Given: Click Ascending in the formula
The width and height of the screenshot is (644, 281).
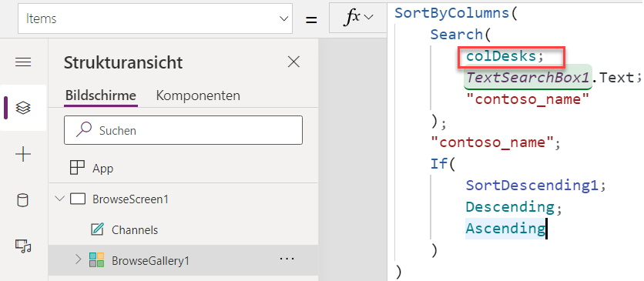Looking at the screenshot, I should [x=505, y=229].
